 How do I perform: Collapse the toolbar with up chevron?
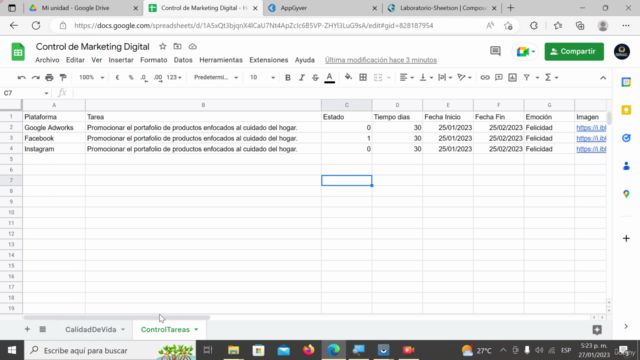click(x=603, y=78)
